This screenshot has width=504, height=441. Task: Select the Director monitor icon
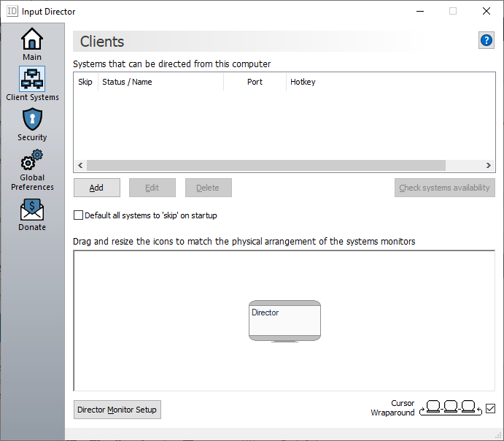(284, 321)
